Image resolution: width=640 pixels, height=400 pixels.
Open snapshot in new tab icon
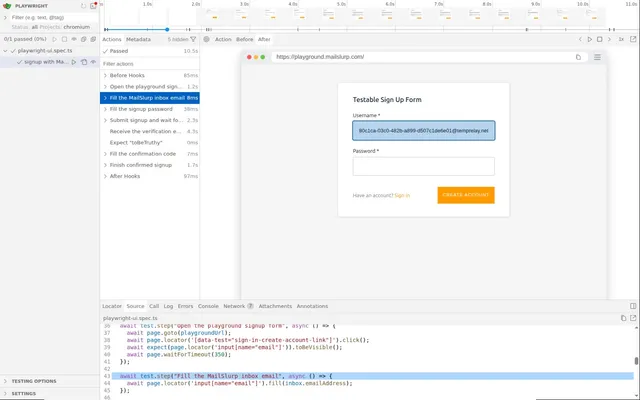pos(633,39)
